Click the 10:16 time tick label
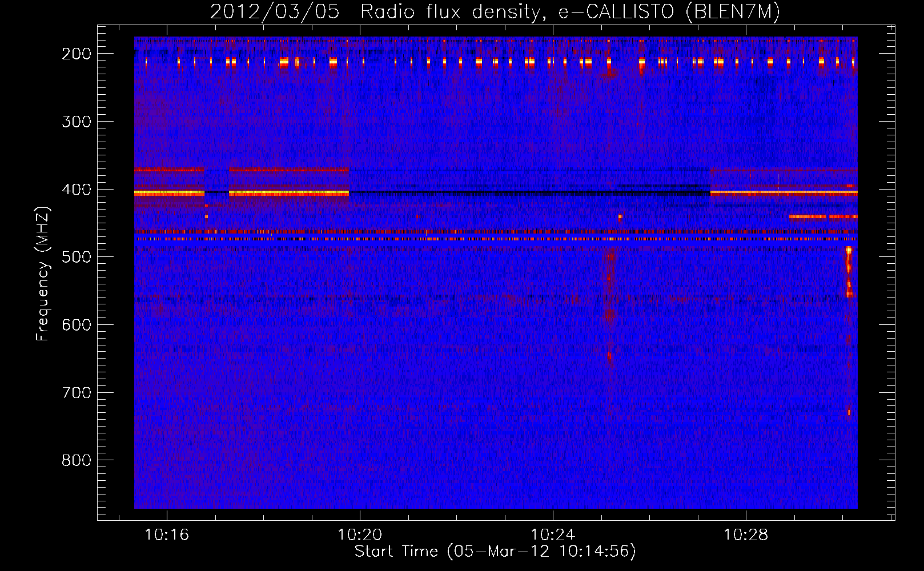 click(167, 535)
